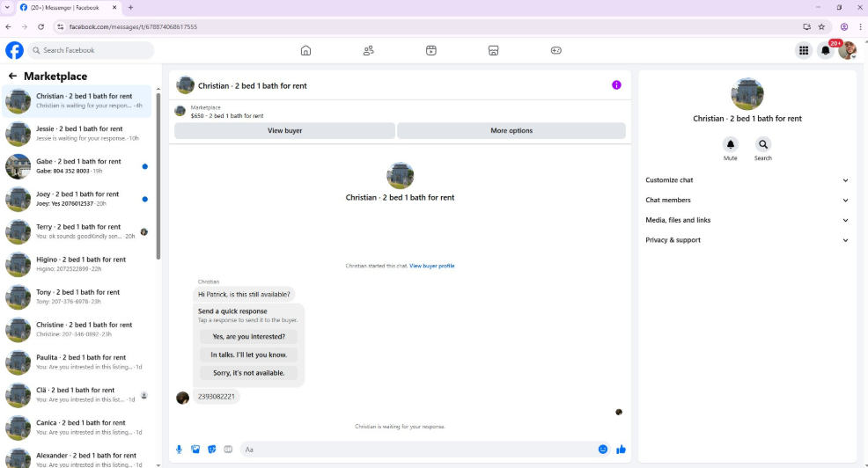
Task: Send a voice clip using the microphone
Action: (x=179, y=450)
